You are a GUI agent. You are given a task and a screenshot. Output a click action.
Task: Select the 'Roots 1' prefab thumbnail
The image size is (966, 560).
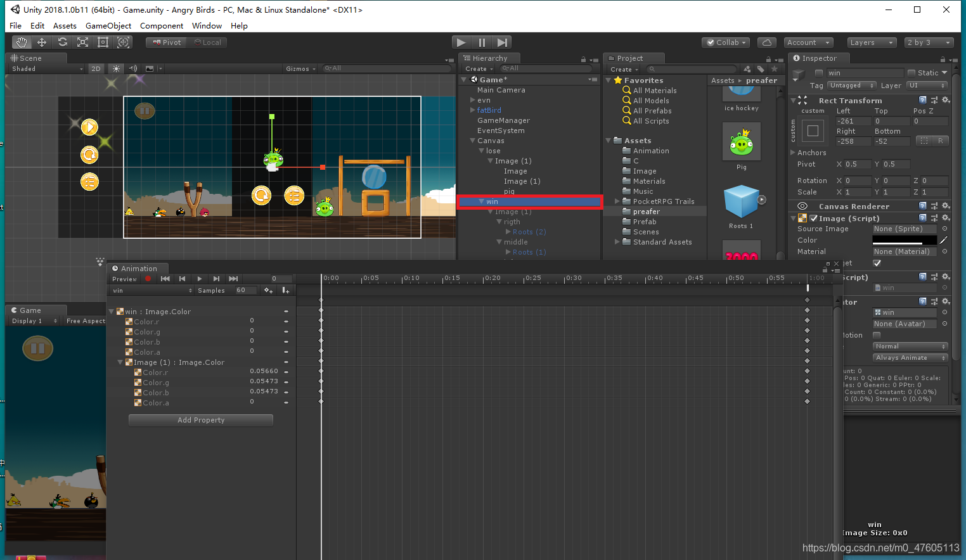pyautogui.click(x=742, y=202)
